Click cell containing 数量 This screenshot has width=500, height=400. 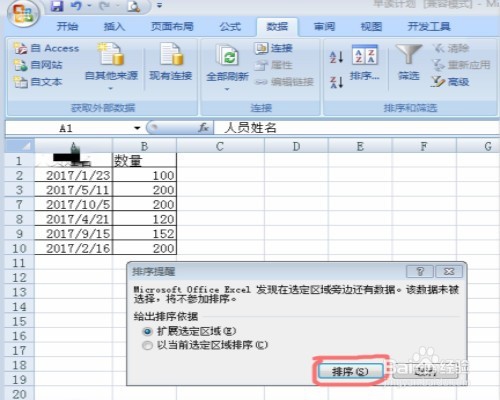[144, 161]
